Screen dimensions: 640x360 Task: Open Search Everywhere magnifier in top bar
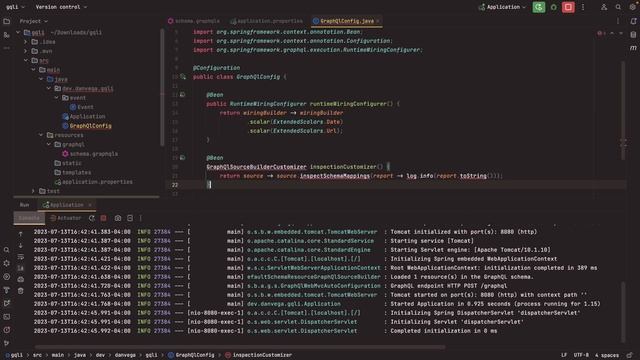[x=618, y=7]
